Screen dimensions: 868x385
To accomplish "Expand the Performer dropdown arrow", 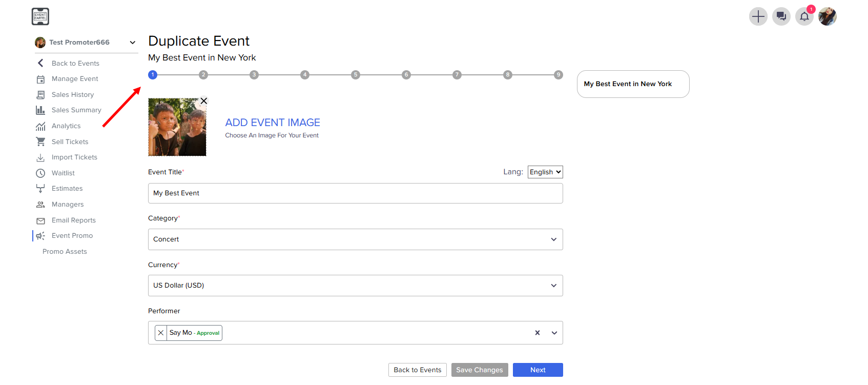I will click(x=554, y=333).
